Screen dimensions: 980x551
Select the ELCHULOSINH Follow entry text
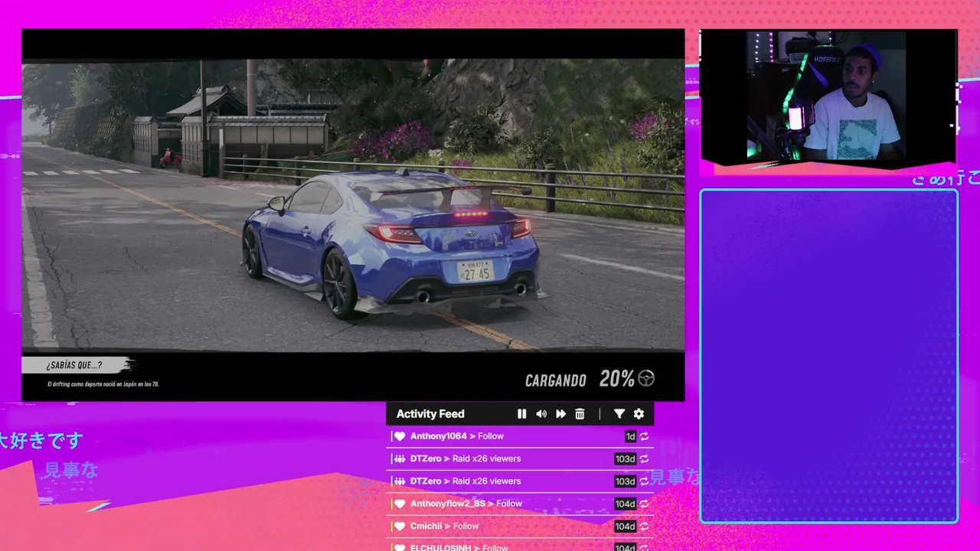pyautogui.click(x=459, y=547)
